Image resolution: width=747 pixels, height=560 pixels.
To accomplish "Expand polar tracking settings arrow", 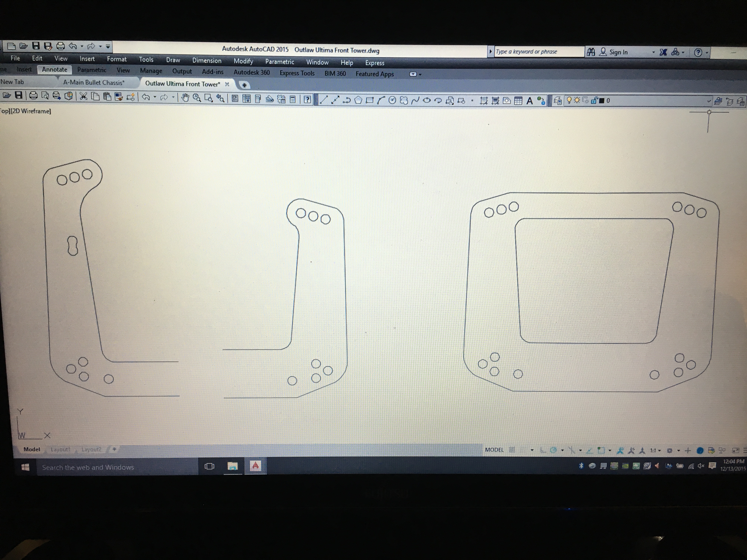I will click(562, 450).
